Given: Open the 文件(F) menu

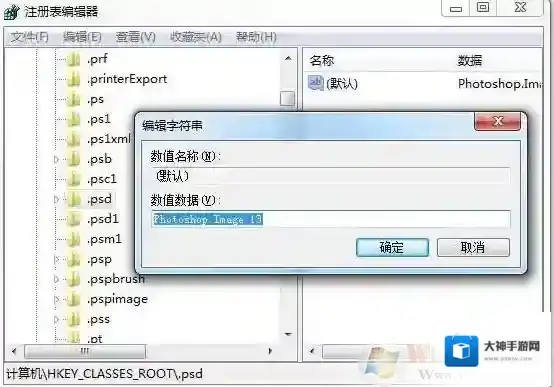Looking at the screenshot, I should coord(29,37).
